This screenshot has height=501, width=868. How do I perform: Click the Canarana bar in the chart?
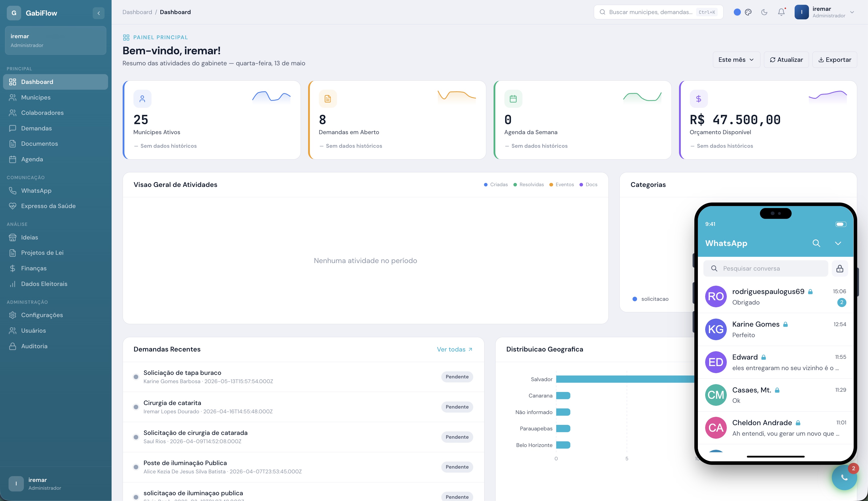click(x=563, y=396)
